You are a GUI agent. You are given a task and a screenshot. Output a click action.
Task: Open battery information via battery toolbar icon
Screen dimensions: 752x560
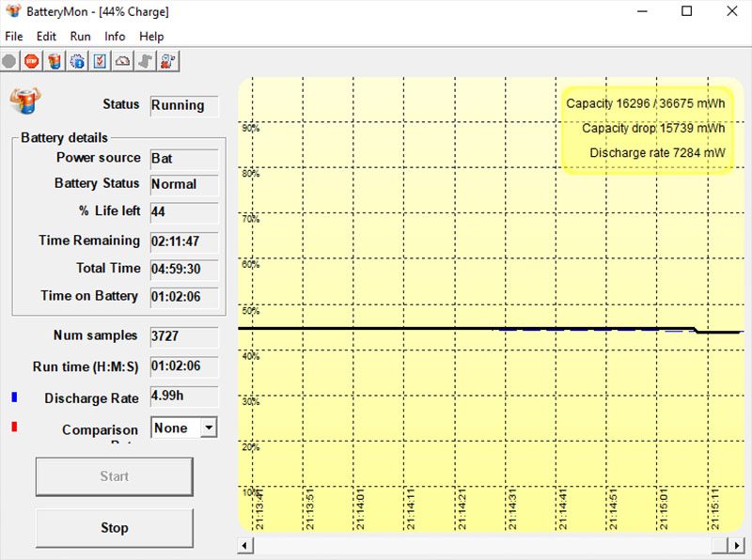[x=55, y=61]
